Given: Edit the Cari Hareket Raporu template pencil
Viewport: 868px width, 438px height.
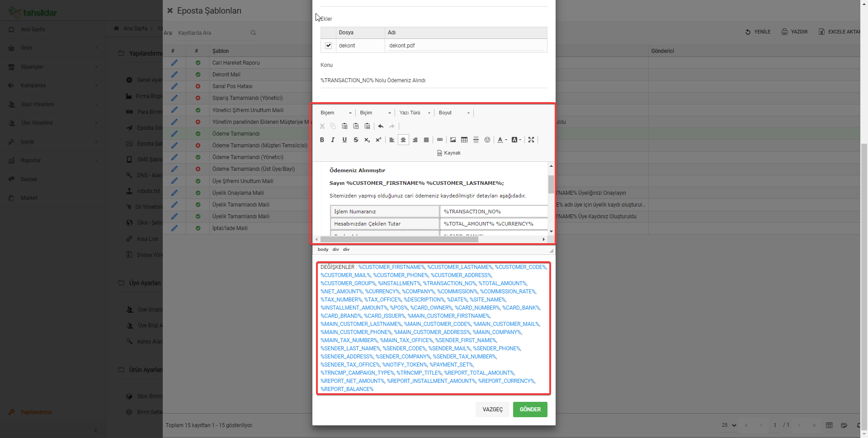Looking at the screenshot, I should pyautogui.click(x=175, y=63).
